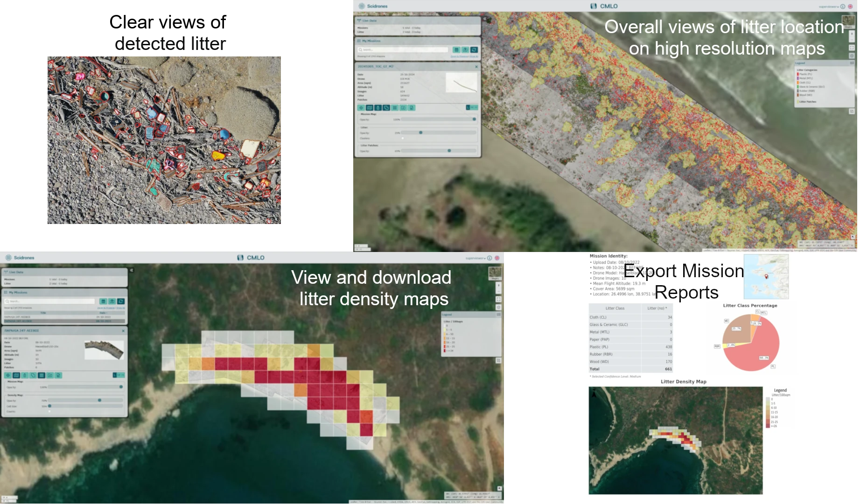Select confidence level H in the density view
Screen dimensions: 860x504
123,375
